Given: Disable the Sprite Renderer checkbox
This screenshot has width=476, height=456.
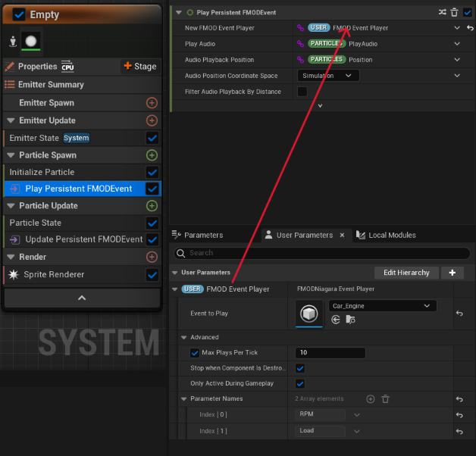Looking at the screenshot, I should 152,274.
